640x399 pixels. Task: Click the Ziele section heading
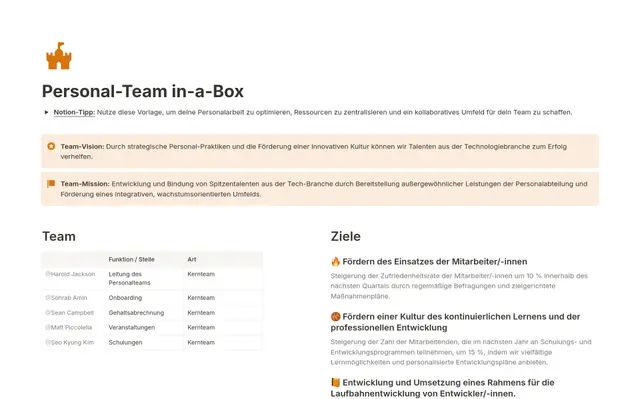click(x=346, y=236)
